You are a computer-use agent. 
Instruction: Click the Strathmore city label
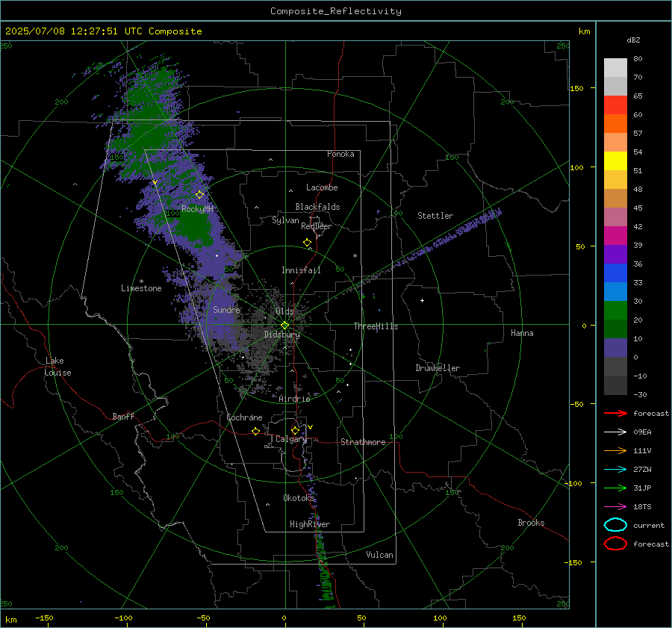point(363,442)
